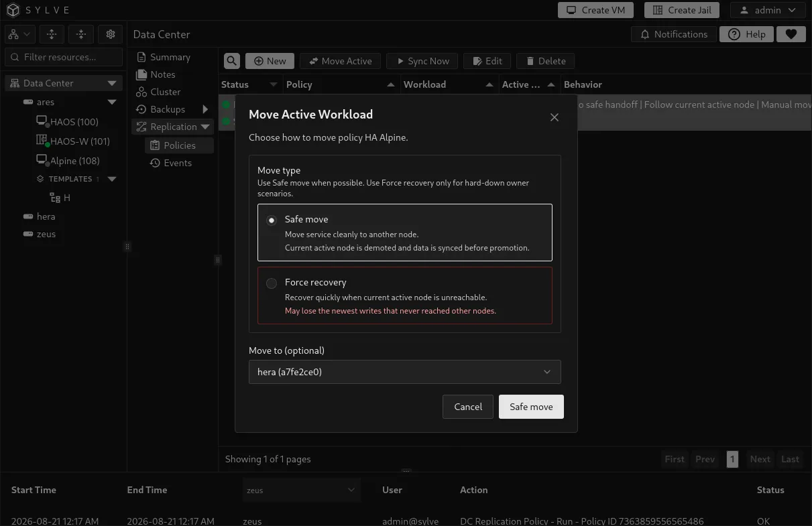This screenshot has width=812, height=526.
Task: Open sidebar settings gear icon
Action: pos(111,34)
